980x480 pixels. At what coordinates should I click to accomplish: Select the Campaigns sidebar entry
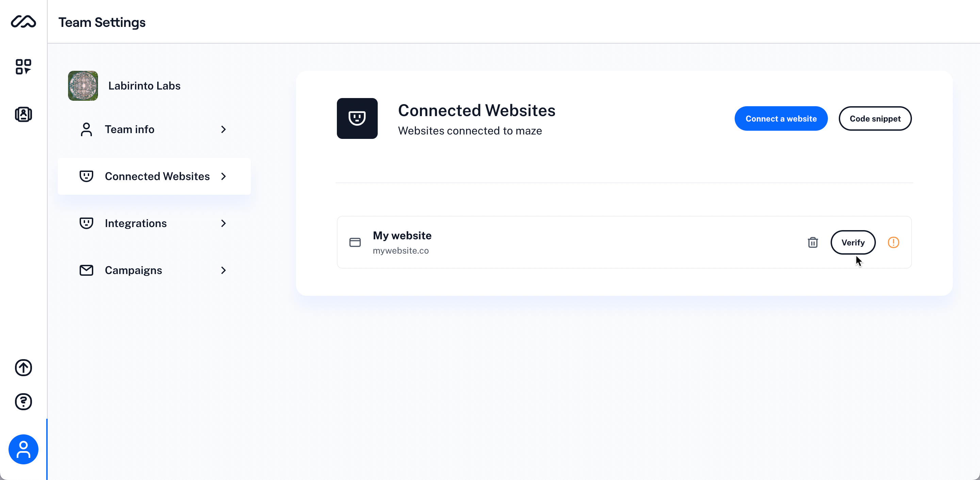[133, 270]
